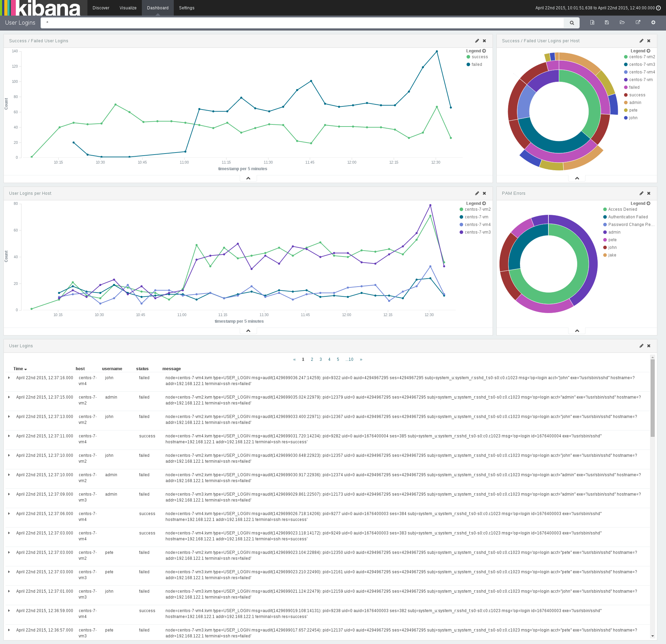Switch to the Discover tab

click(x=101, y=8)
